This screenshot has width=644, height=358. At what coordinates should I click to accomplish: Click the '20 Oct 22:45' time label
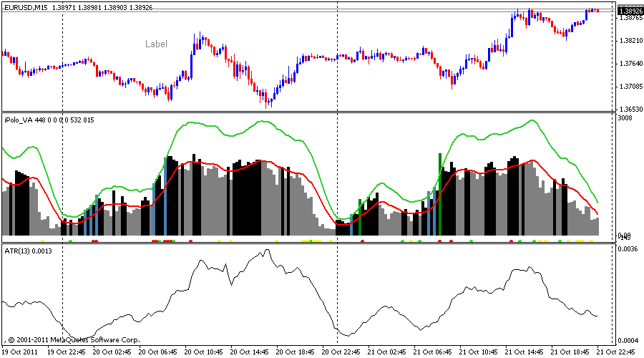[342, 352]
